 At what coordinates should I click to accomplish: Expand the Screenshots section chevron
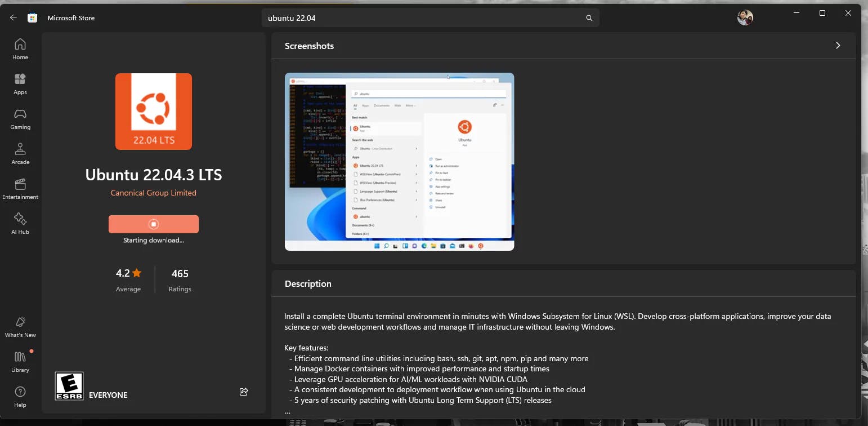pos(838,46)
